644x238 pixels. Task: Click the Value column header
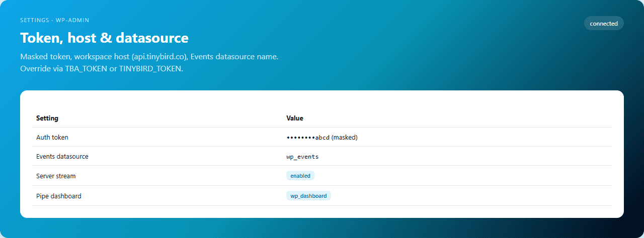pyautogui.click(x=295, y=118)
